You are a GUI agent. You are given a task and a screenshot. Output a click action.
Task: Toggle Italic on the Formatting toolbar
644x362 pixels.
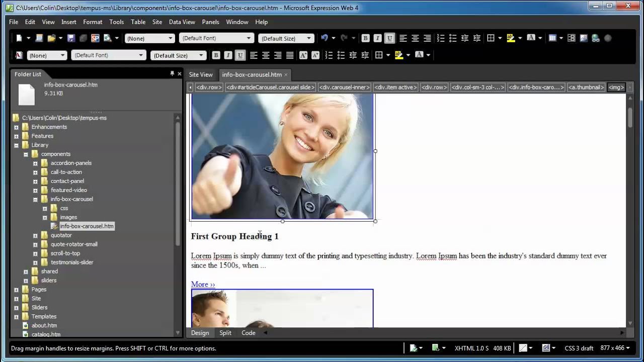[228, 55]
